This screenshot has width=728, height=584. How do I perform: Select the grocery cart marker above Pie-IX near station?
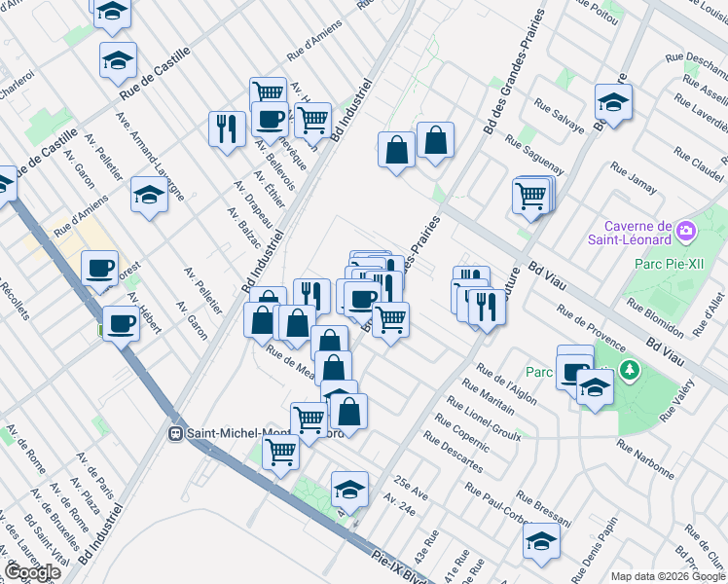(281, 453)
